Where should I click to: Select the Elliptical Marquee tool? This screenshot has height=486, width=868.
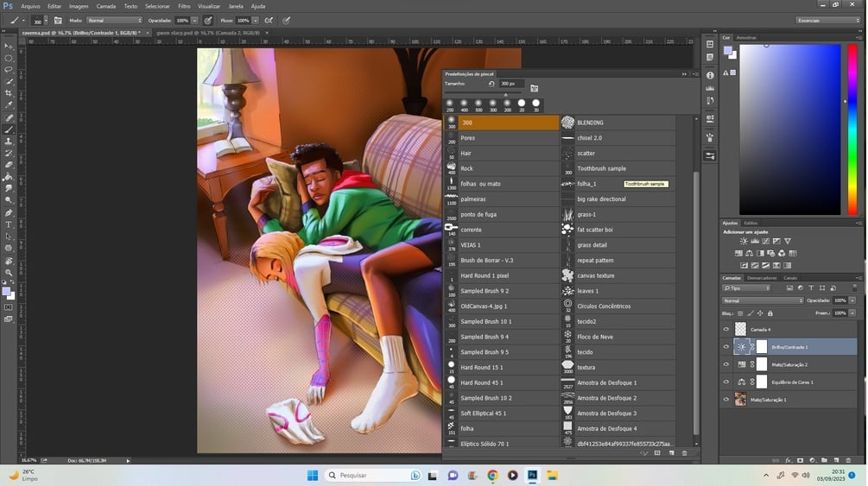[x=9, y=58]
